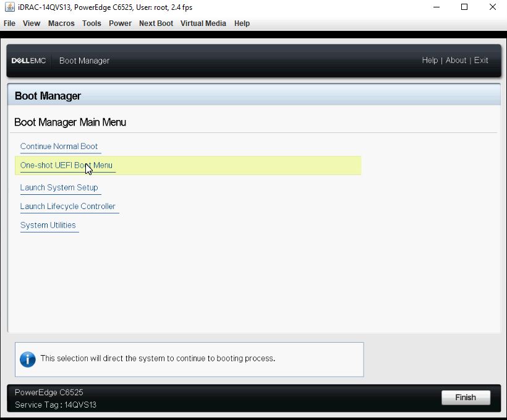Click About in Dell header bar
Viewport: 507px width, 420px height.
tap(456, 61)
